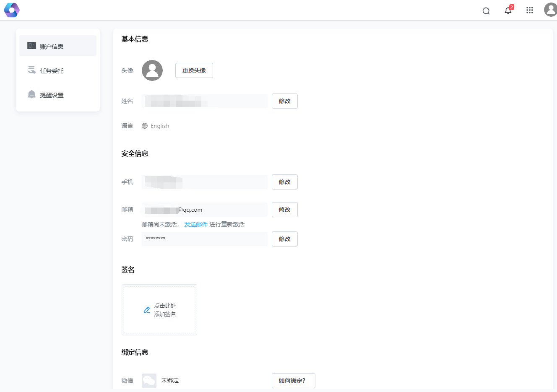Click the pen icon in the signature box
The height and width of the screenshot is (392, 557).
click(x=146, y=310)
